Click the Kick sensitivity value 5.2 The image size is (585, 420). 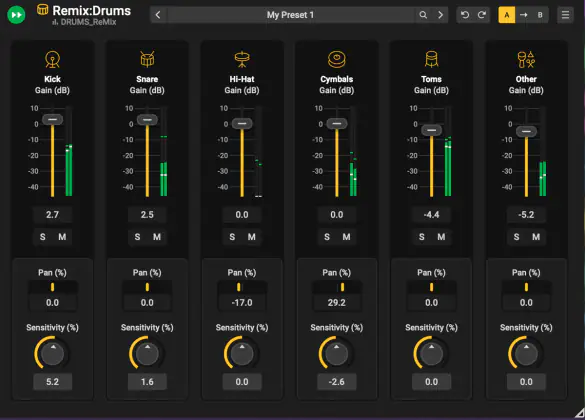click(53, 382)
